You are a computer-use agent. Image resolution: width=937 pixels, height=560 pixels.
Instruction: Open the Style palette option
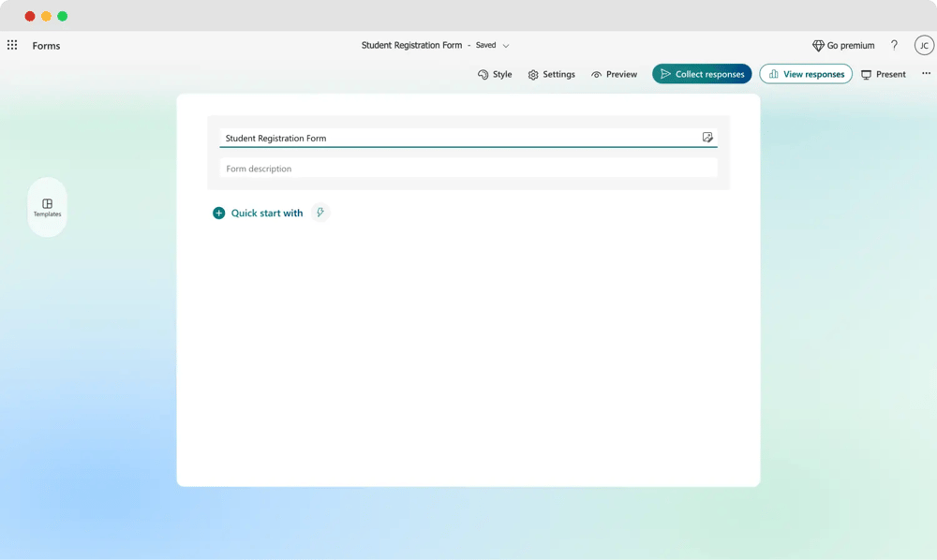(495, 74)
